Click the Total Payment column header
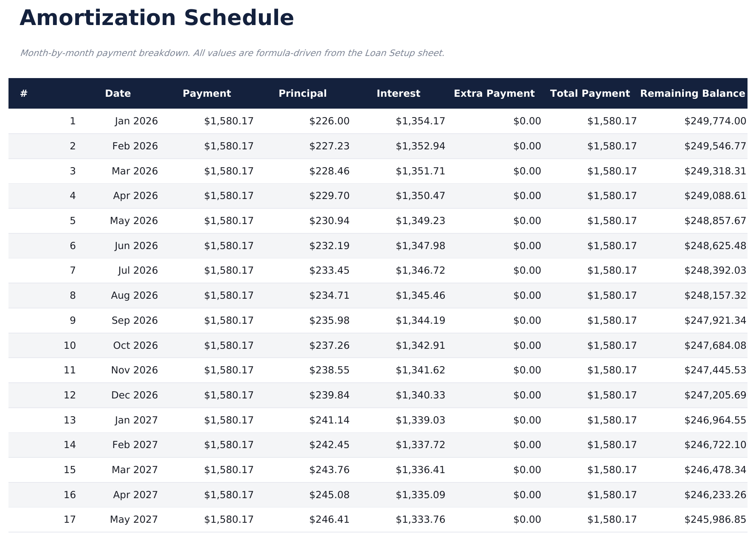This screenshot has height=541, width=756. [x=590, y=93]
